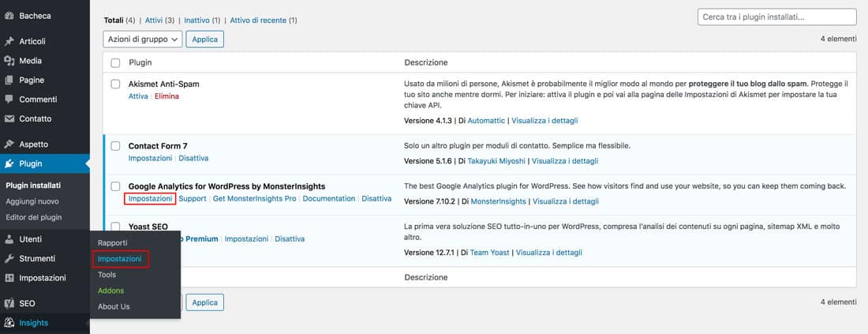This screenshot has height=334, width=868.
Task: Click Visualizza i dettagli for Akismet
Action: (x=544, y=121)
